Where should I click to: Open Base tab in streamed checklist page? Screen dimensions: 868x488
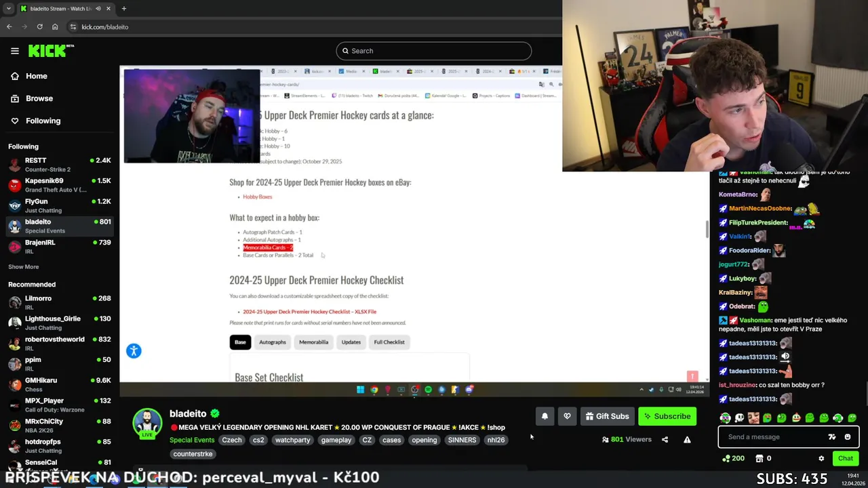tap(240, 342)
